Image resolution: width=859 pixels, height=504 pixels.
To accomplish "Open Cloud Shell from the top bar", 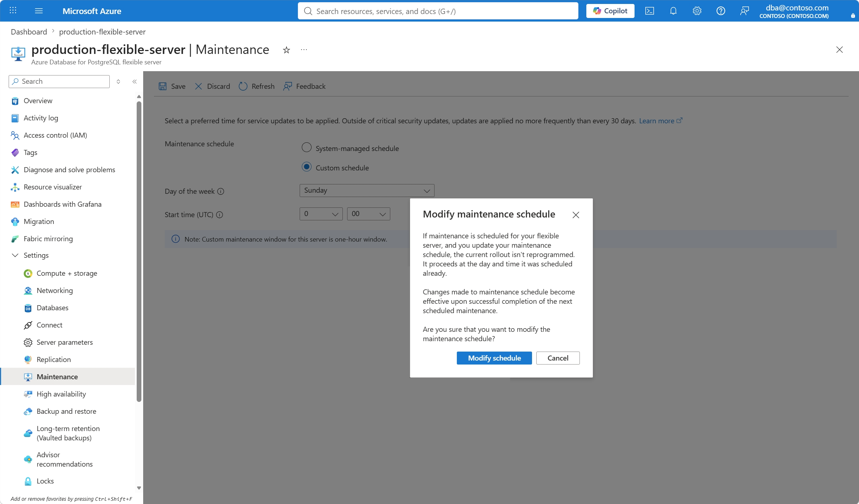I will pos(650,11).
